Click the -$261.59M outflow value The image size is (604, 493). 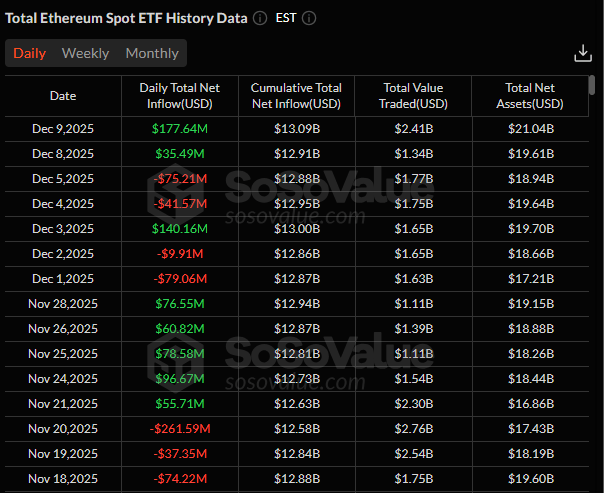pos(180,428)
